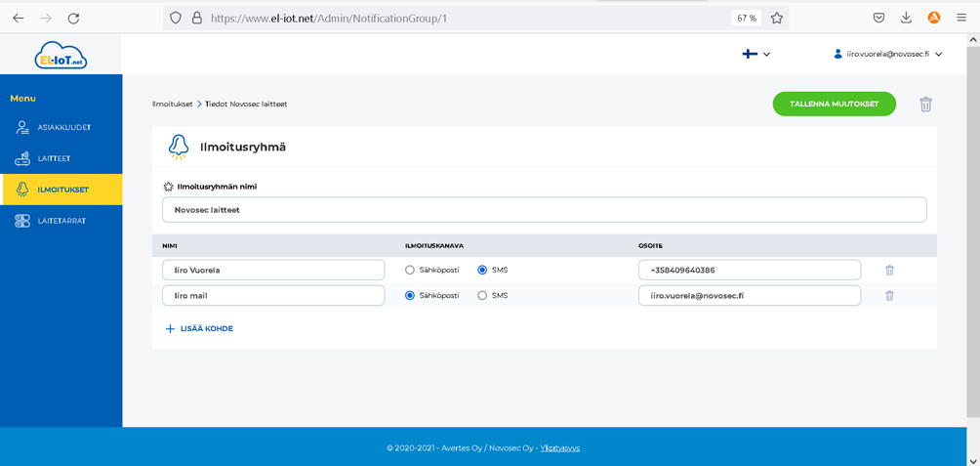Click the Laitteet router icon in sidebar
980x466 pixels.
click(21, 159)
